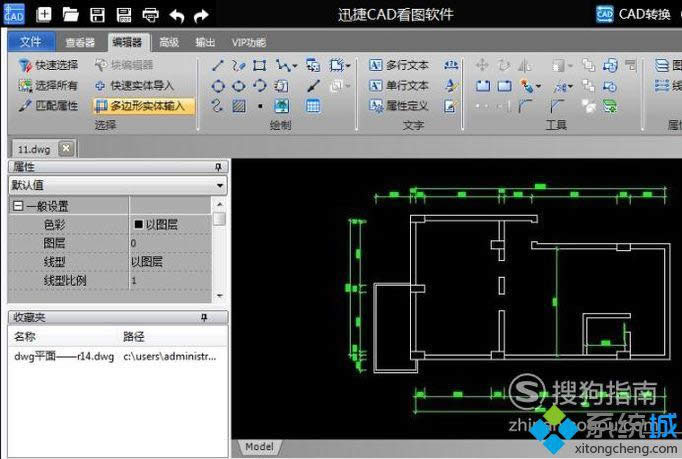Select the Rectangle draw tool
This screenshot has height=459, width=682.
click(x=260, y=66)
